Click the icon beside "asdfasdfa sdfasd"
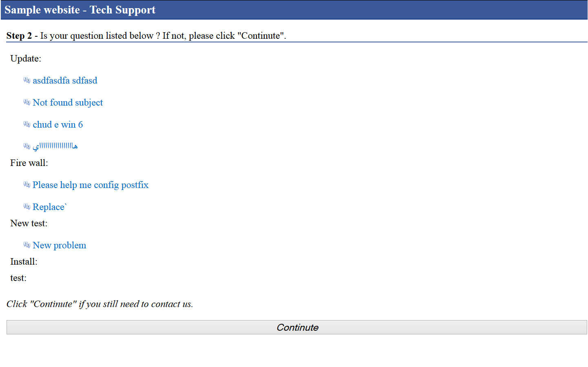 [x=27, y=80]
